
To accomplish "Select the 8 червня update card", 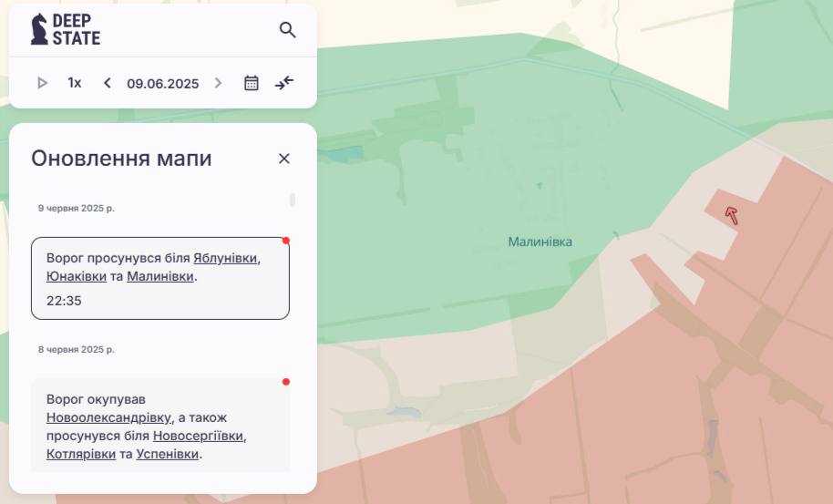I will (x=159, y=425).
